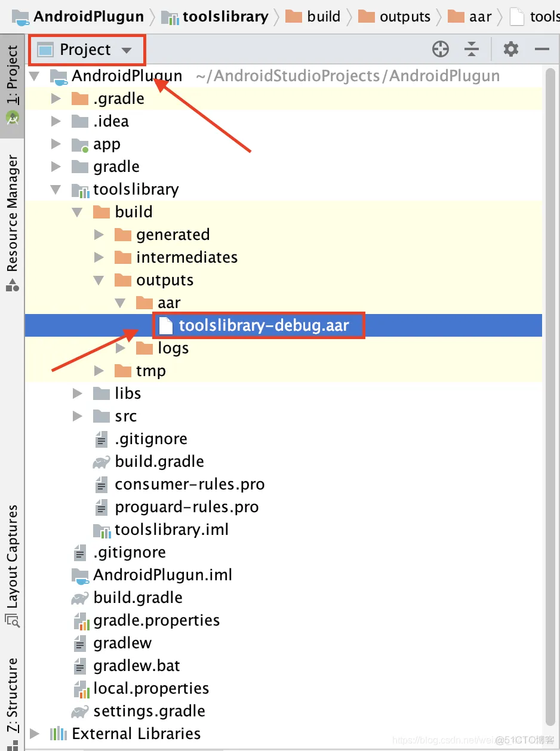This screenshot has width=560, height=751.
Task: Click the External Libraries bar-chart icon
Action: pyautogui.click(x=58, y=734)
